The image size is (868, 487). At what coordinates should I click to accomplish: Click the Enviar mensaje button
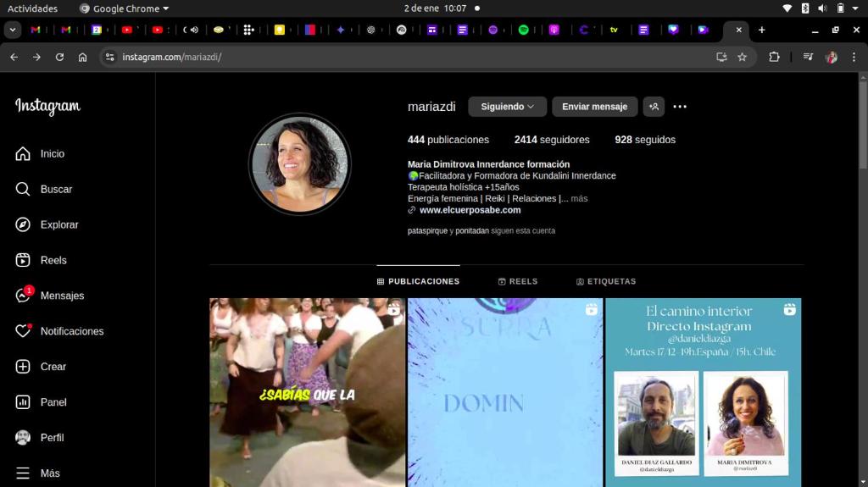coord(594,107)
